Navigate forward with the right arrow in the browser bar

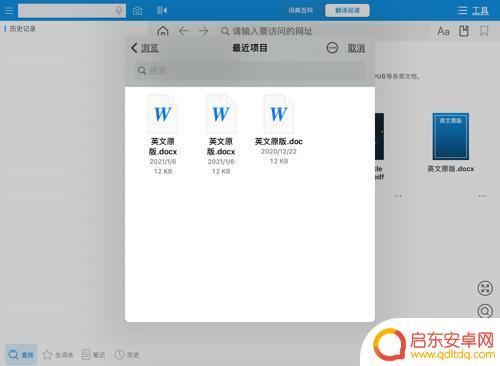click(203, 31)
